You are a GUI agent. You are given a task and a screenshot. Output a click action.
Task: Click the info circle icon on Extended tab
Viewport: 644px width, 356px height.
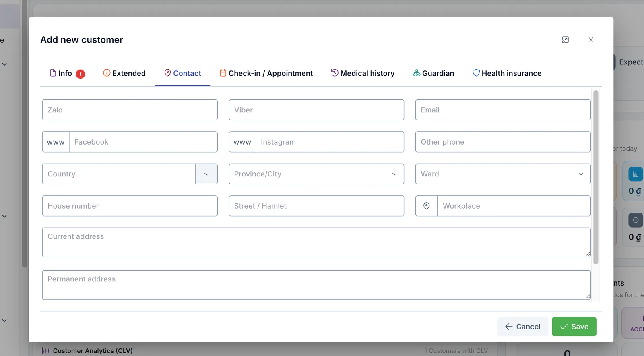point(107,73)
